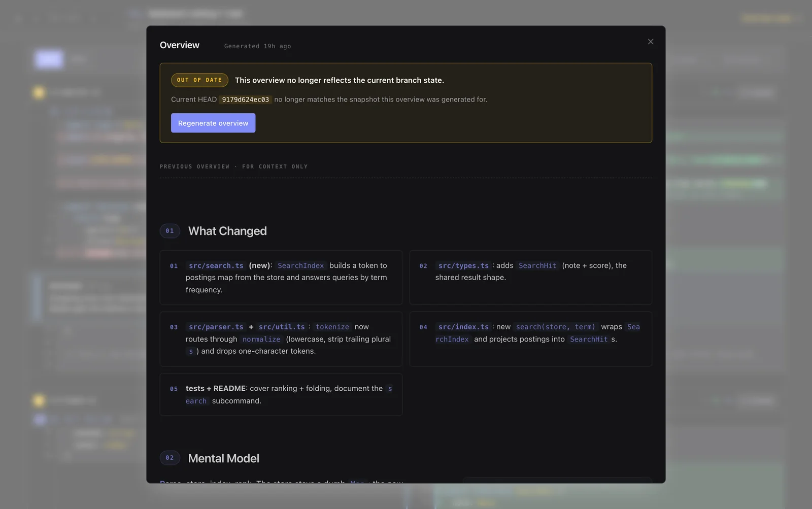Click the Regenerate overview button
The image size is (812, 509).
pyautogui.click(x=213, y=123)
